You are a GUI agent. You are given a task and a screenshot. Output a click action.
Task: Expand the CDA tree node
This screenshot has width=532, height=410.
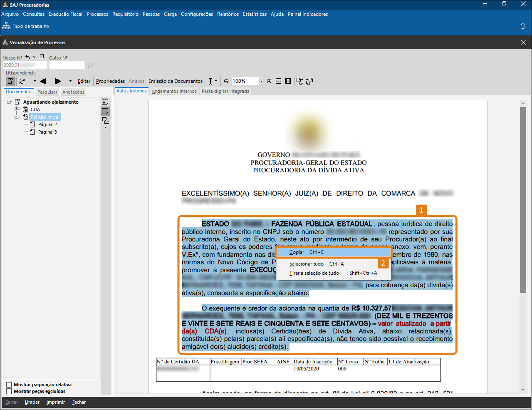[x=17, y=109]
